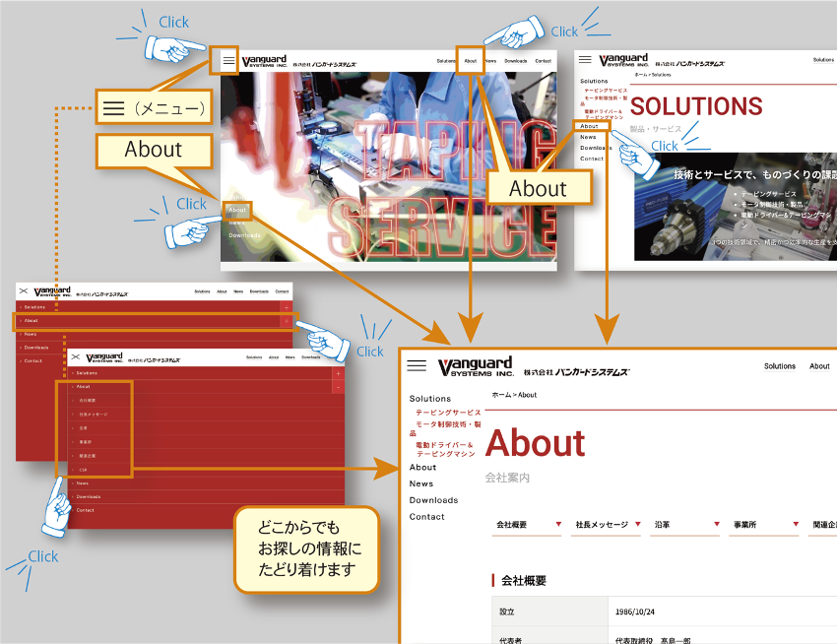Viewport: 837px width, 644px height.
Task: Click Downloads in large About page sidebar
Action: (433, 500)
